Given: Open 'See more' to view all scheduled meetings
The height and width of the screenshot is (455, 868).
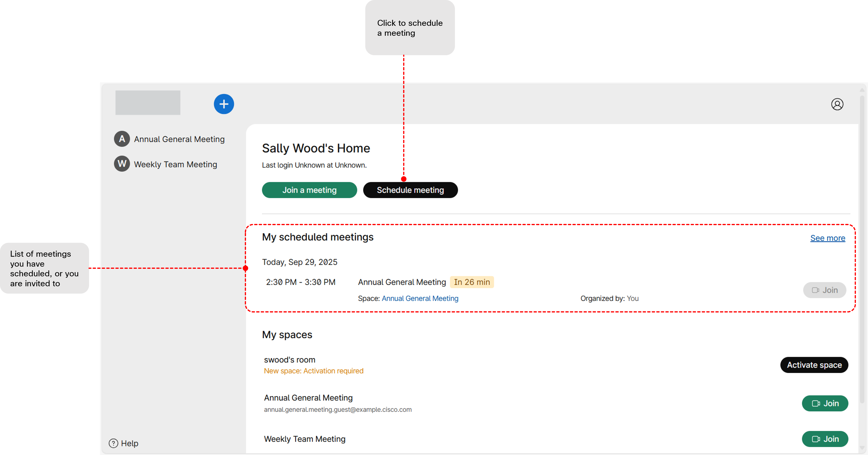Looking at the screenshot, I should 828,238.
